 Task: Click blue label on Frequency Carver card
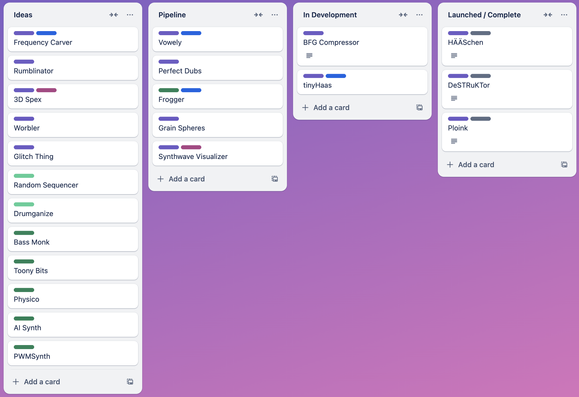pos(47,33)
